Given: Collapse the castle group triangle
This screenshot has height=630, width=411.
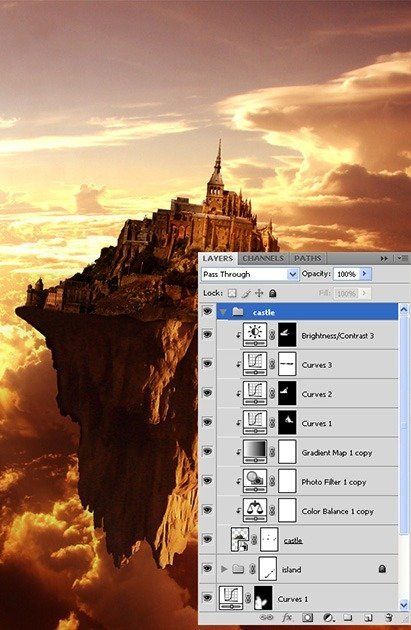Looking at the screenshot, I should (x=223, y=312).
